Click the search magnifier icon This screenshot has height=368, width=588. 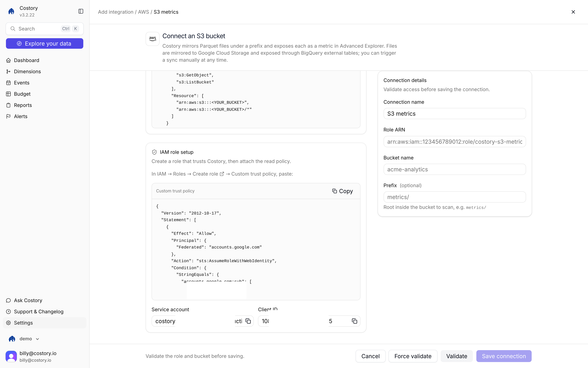(x=13, y=29)
